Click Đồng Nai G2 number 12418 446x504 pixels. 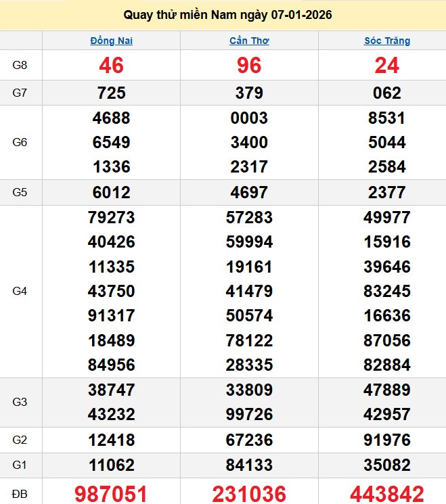coord(111,440)
